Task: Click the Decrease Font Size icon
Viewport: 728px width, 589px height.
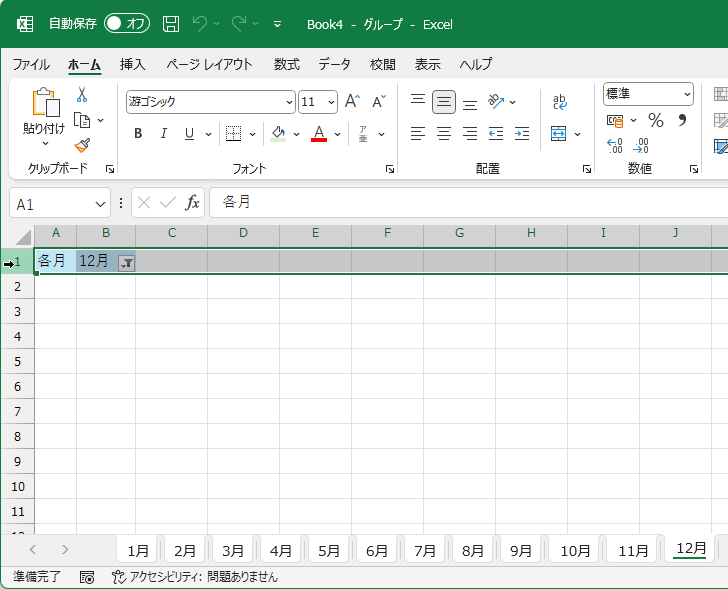Action: (379, 101)
